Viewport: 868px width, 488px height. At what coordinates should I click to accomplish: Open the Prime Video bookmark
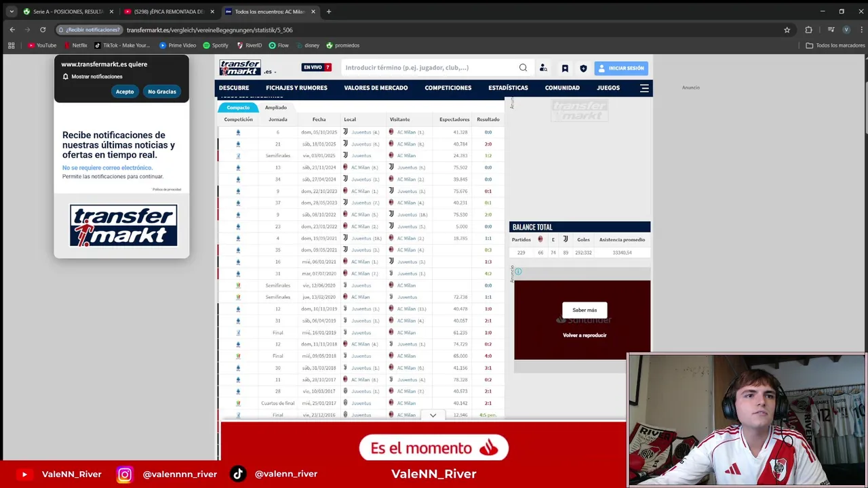178,45
